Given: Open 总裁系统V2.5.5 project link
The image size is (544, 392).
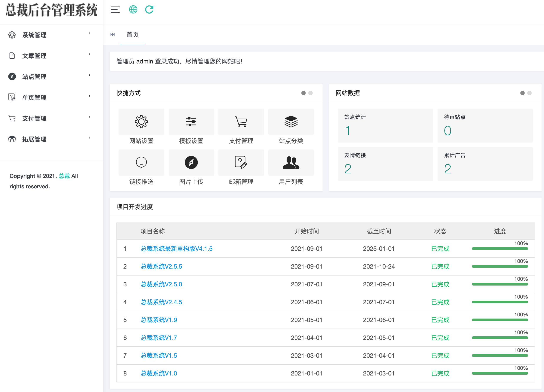Looking at the screenshot, I should [161, 267].
